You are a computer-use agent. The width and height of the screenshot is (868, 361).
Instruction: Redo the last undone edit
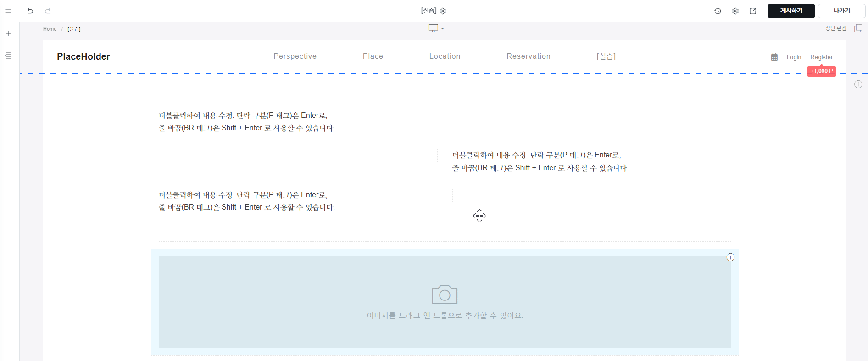tap(48, 11)
